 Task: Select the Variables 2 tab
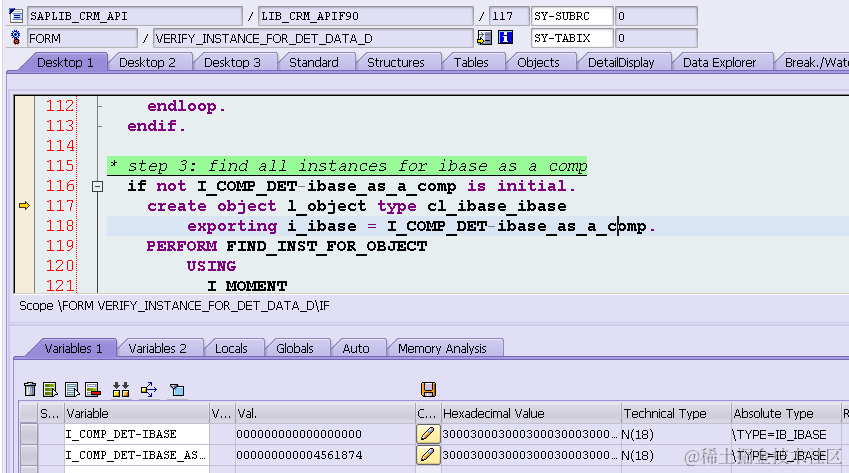point(158,348)
